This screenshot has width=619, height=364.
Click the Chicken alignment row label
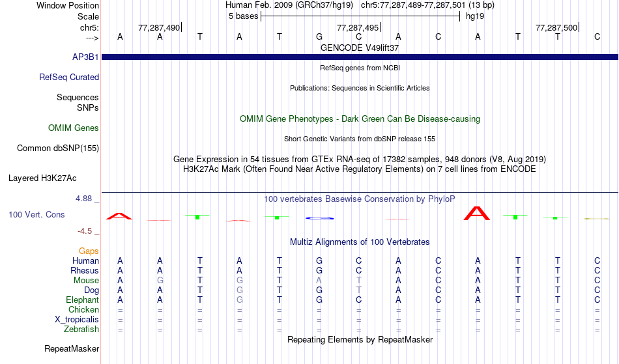[83, 309]
